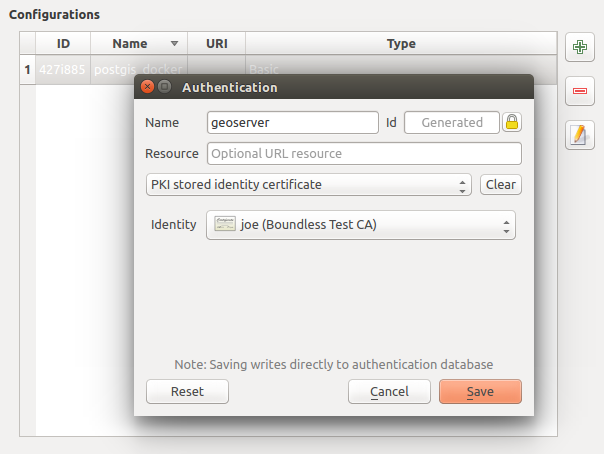Screen dimensions: 604x454
Task: Select the postgis_docker configuration row
Action: click(x=80, y=70)
